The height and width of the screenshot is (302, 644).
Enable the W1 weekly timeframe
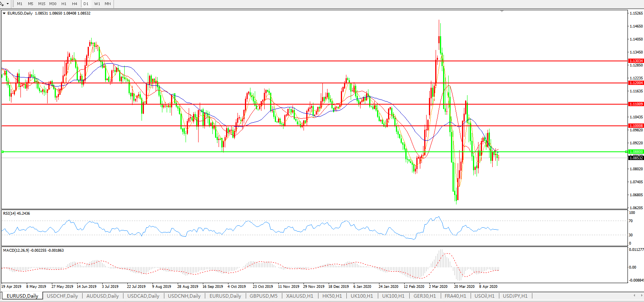[x=97, y=4]
